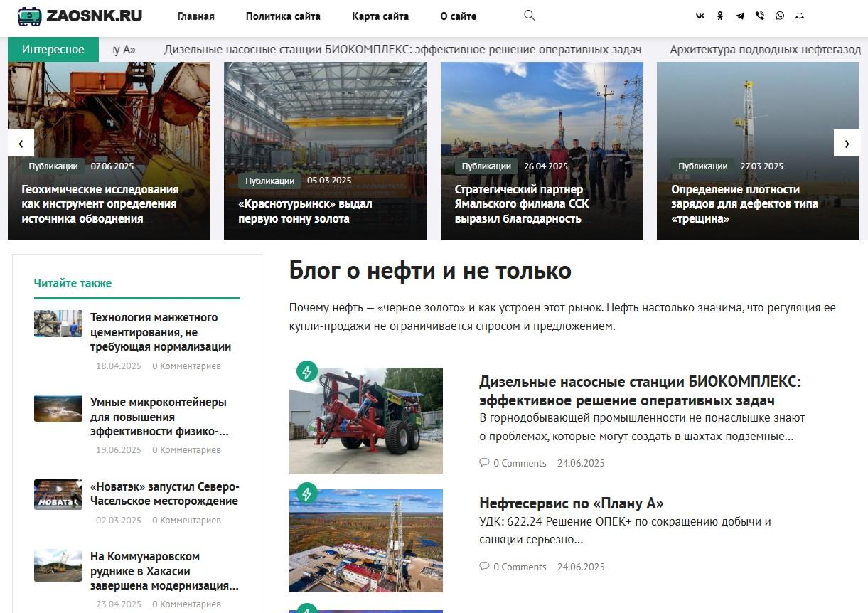This screenshot has height=613, width=868.
Task: Open the Карта сайта menu item
Action: coord(380,16)
